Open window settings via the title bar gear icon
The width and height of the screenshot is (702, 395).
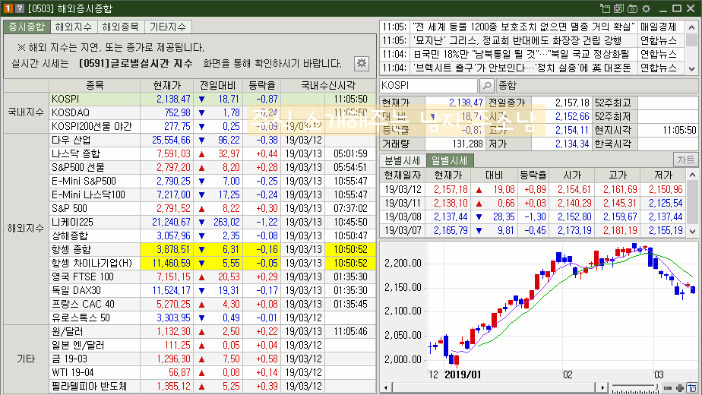coord(646,8)
